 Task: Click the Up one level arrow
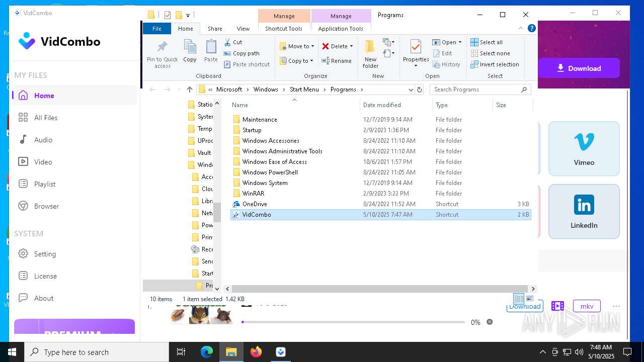click(x=189, y=89)
